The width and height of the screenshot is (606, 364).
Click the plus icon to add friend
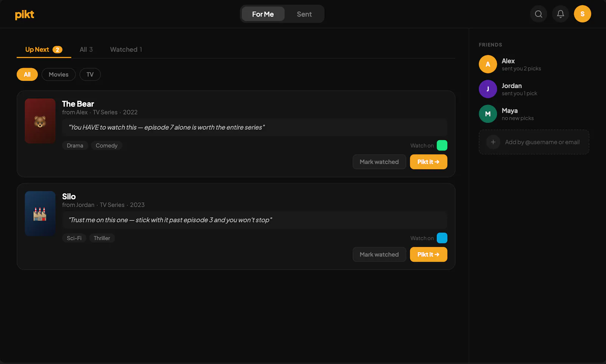click(x=493, y=142)
